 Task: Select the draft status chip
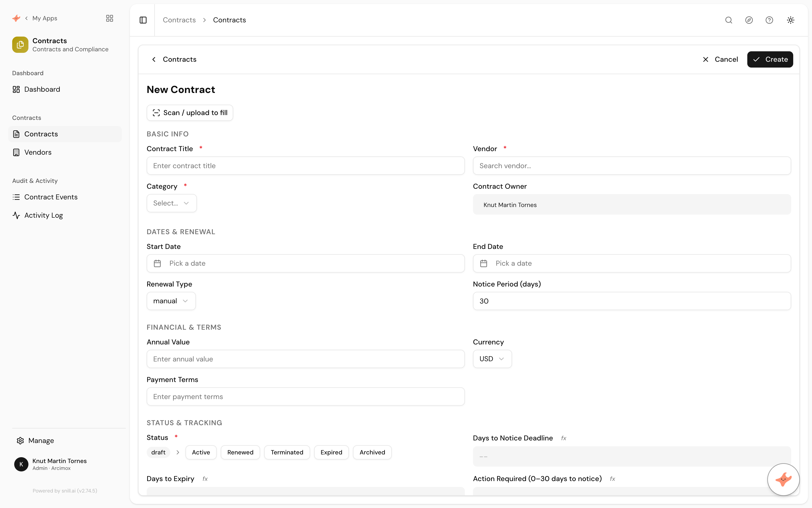158,453
